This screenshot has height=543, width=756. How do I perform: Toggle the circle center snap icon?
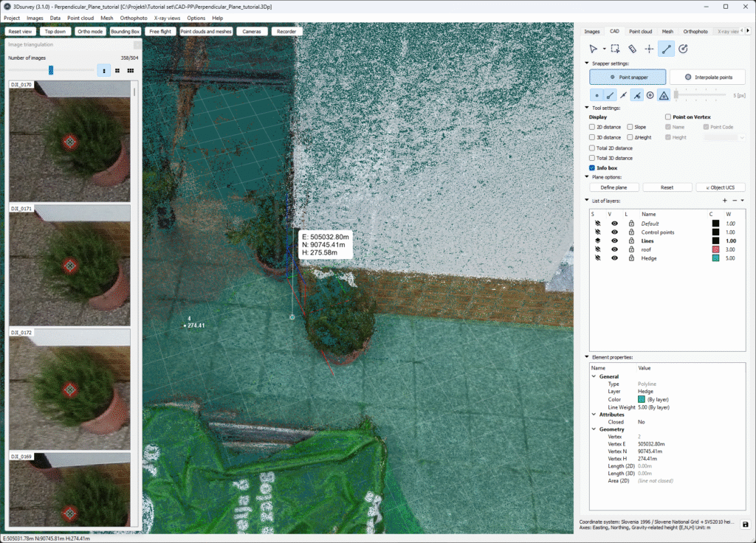coord(650,95)
